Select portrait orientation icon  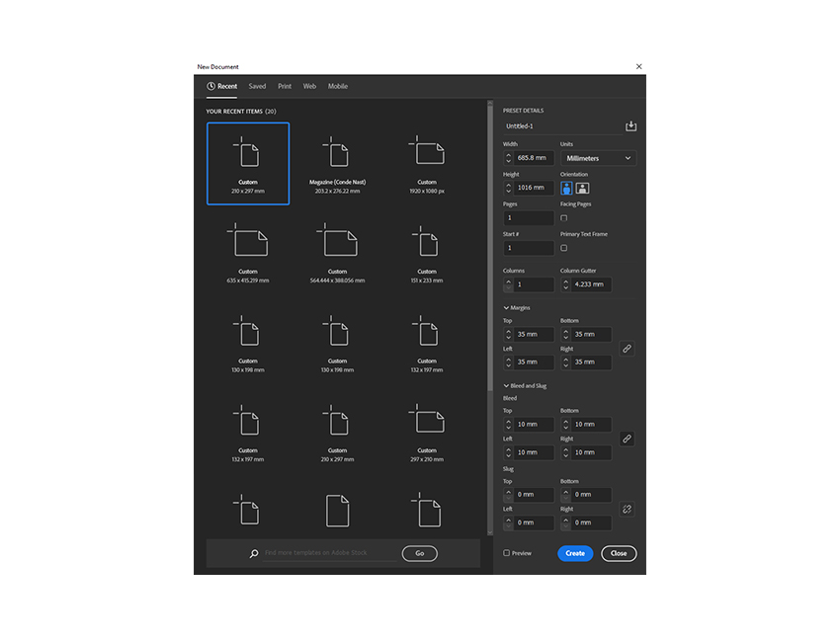(x=566, y=188)
